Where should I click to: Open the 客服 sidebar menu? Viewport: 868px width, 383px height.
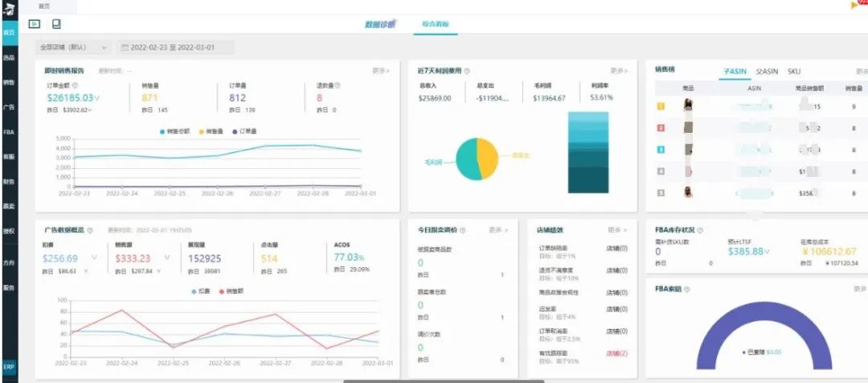pyautogui.click(x=9, y=157)
